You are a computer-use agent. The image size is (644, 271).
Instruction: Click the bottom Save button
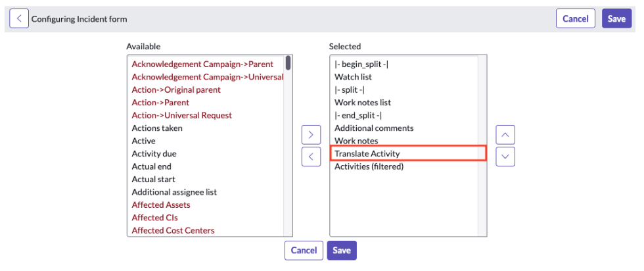point(342,251)
